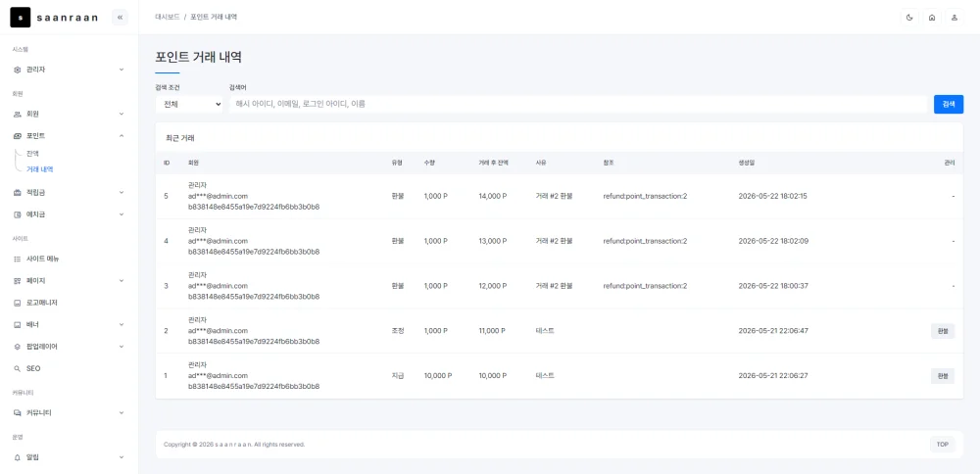Image resolution: width=980 pixels, height=474 pixels.
Task: Click the 로고매니저 sidebar icon
Action: tap(18, 303)
